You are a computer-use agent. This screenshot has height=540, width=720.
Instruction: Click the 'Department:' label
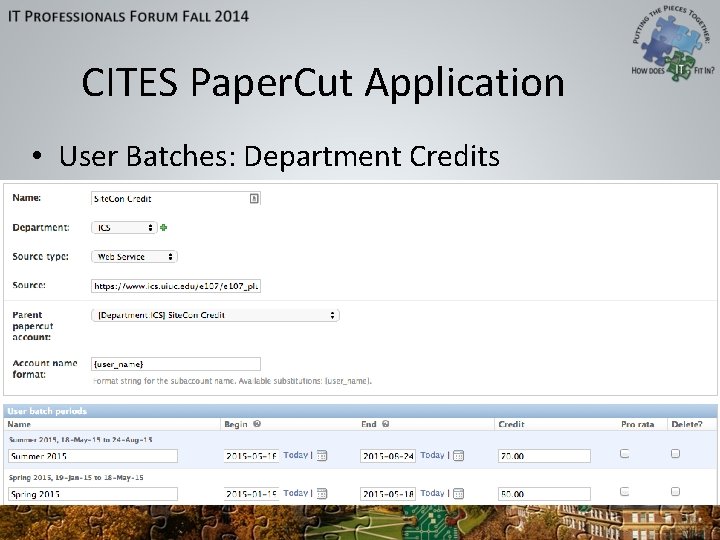pyautogui.click(x=41, y=228)
